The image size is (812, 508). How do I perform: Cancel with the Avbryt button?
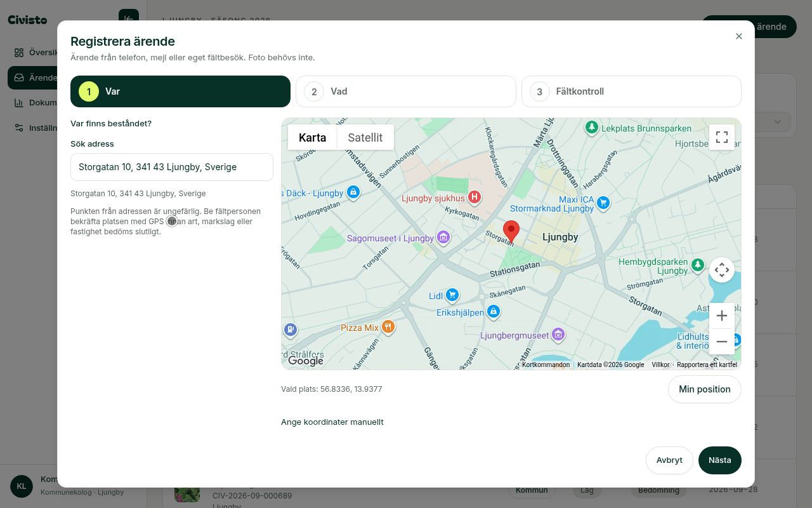tap(669, 460)
